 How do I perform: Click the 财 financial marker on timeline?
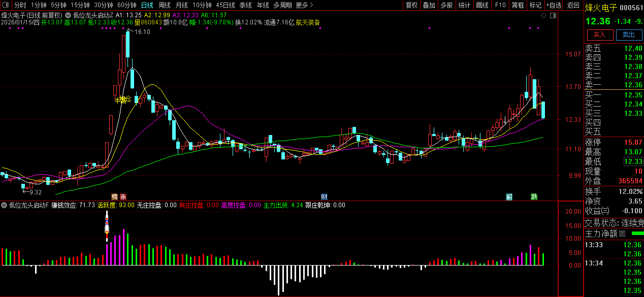324,196
